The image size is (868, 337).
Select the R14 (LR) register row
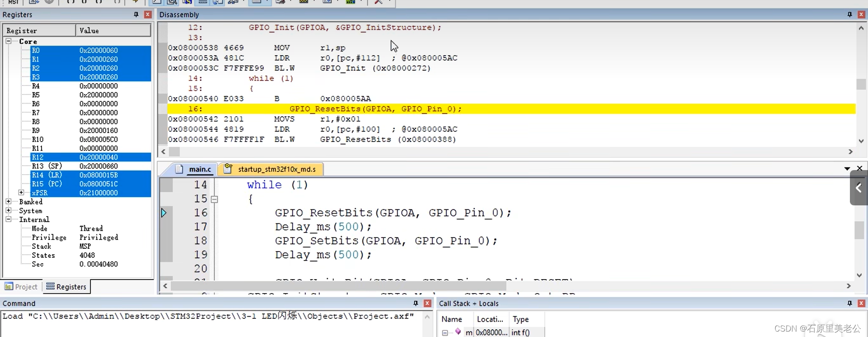(91, 175)
